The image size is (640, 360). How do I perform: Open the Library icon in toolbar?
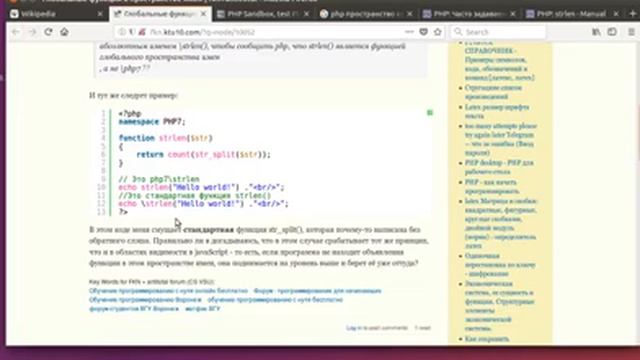(x=596, y=32)
